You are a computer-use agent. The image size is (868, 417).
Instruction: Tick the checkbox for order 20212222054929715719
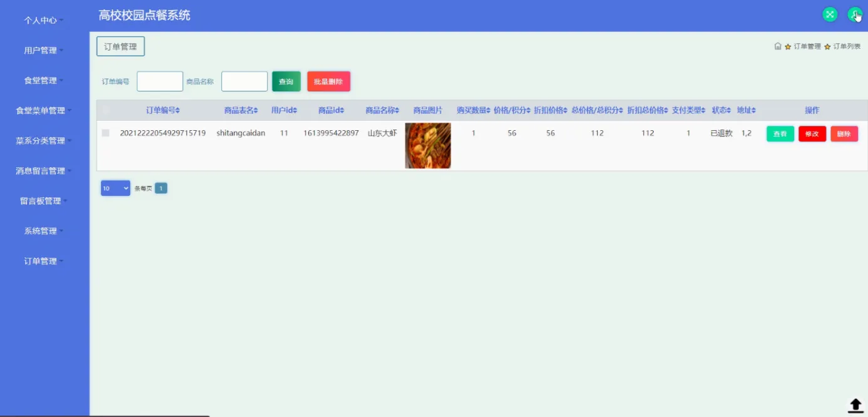click(105, 133)
